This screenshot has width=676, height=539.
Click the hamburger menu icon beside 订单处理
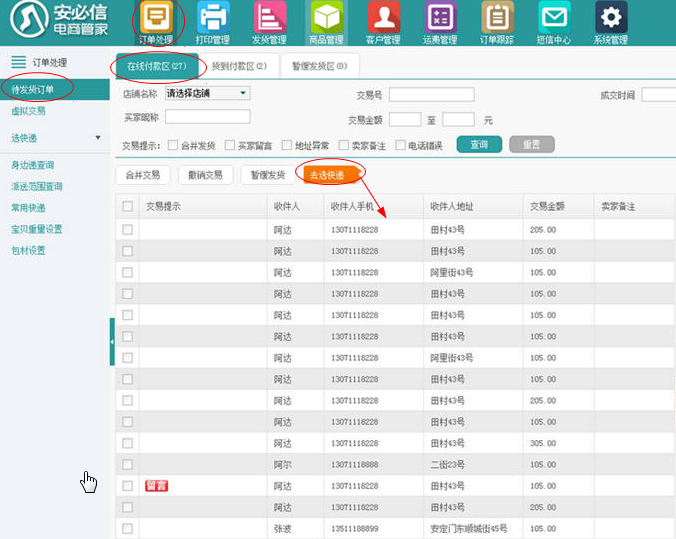tap(19, 62)
